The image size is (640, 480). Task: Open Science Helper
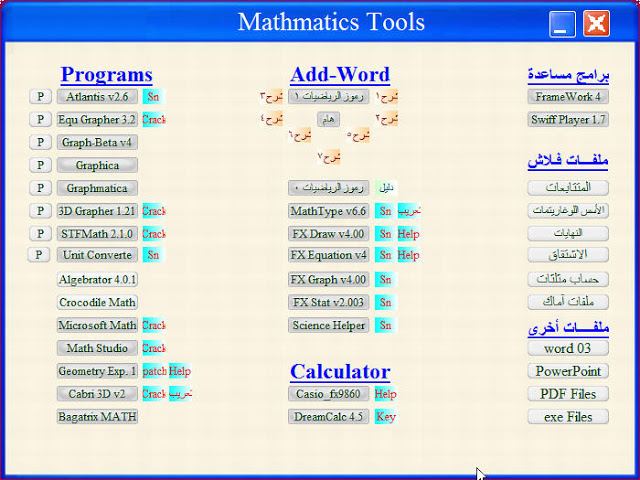[329, 325]
